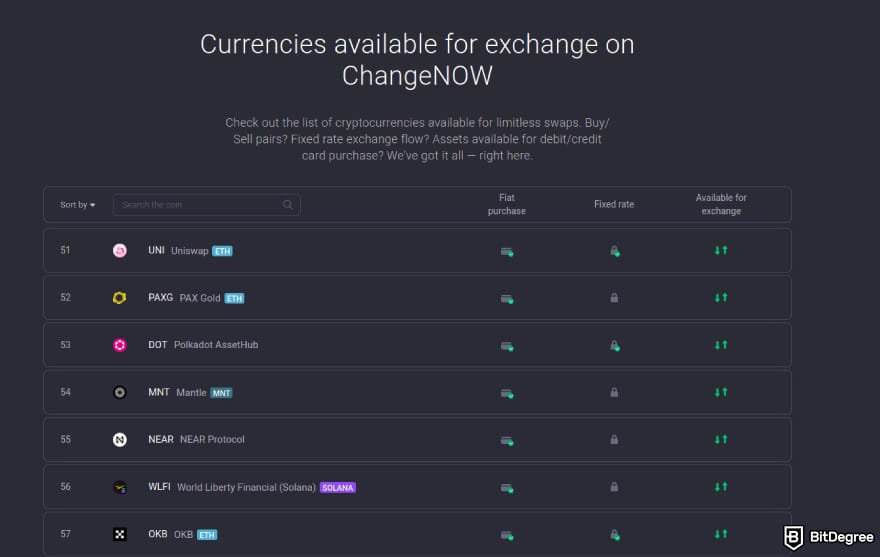
Task: Click the Mantle coin logo
Action: pos(120,392)
